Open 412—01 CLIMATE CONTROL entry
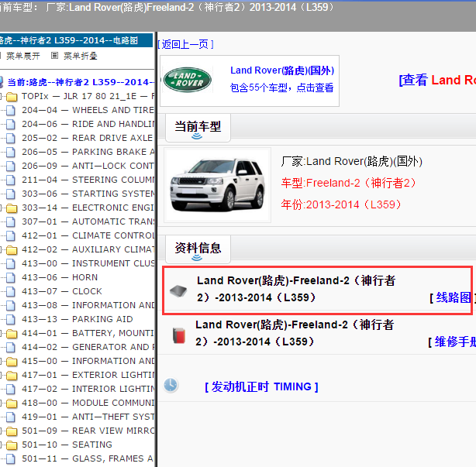Screen dimensions: 476x467 pyautogui.click(x=88, y=236)
